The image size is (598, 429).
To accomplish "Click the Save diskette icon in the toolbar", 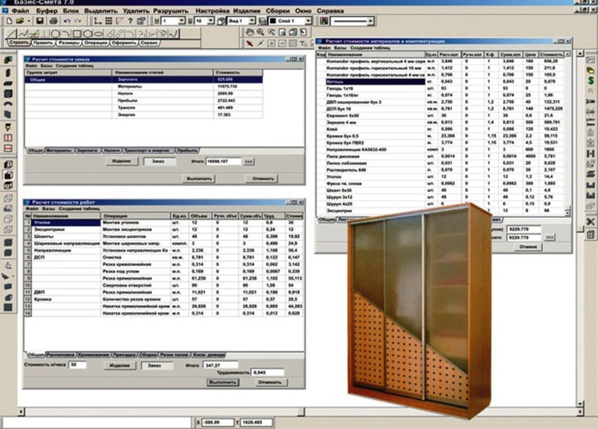I will coord(40,21).
